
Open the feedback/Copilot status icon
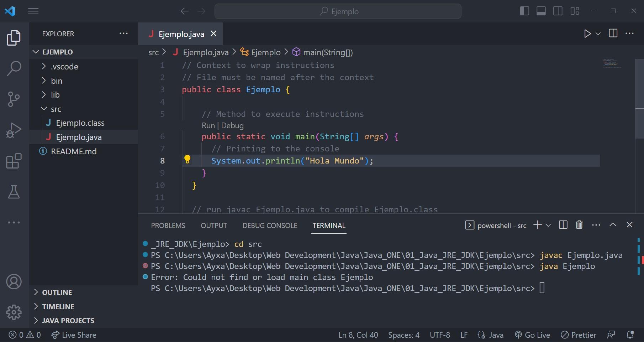click(611, 335)
